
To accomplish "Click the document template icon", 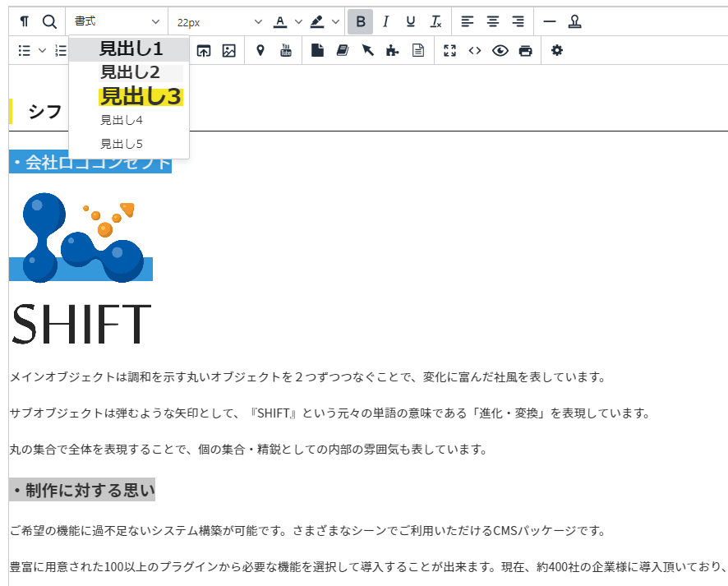I will coord(418,50).
